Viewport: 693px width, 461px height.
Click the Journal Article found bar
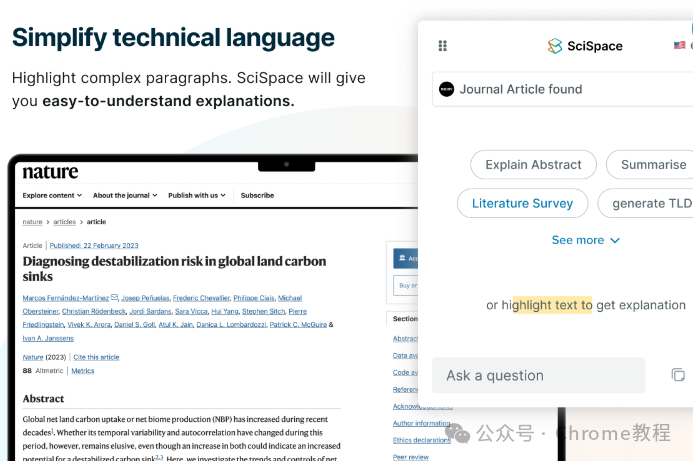563,89
